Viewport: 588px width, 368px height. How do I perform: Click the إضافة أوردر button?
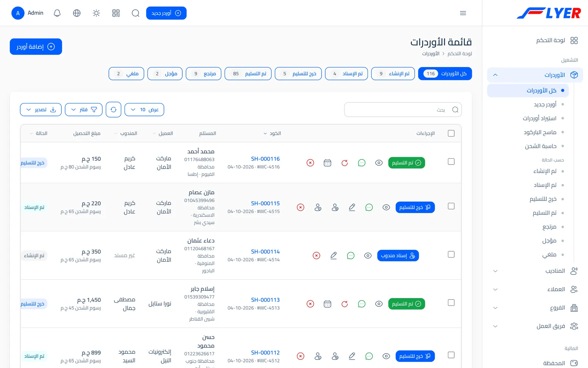point(36,47)
